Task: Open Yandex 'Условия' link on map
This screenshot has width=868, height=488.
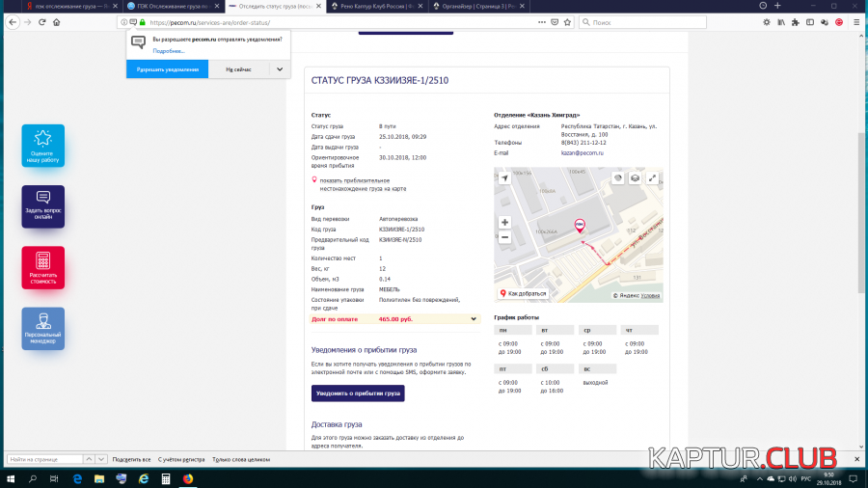Action: [x=650, y=295]
